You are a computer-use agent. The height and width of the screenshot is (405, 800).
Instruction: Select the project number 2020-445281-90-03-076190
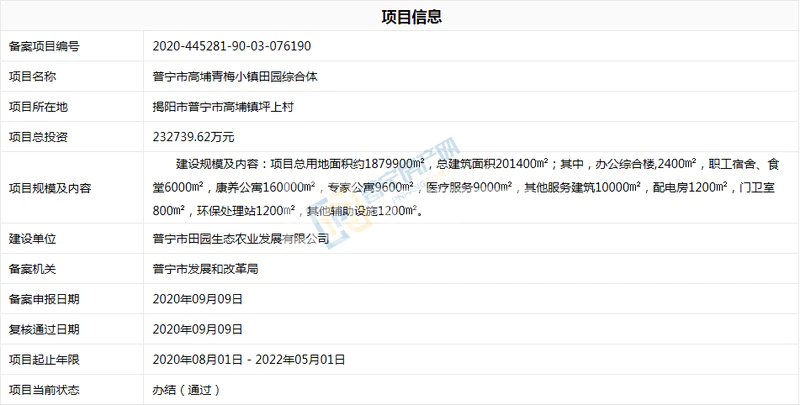click(x=231, y=46)
